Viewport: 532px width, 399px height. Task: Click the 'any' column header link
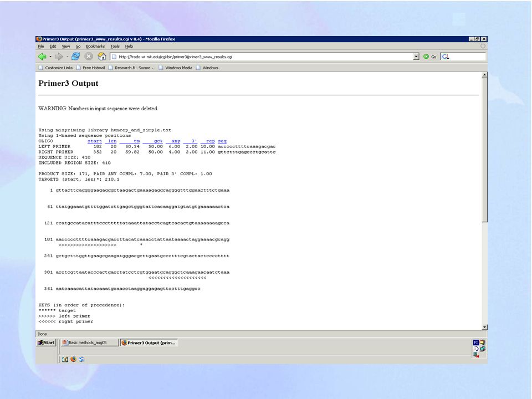pos(173,141)
